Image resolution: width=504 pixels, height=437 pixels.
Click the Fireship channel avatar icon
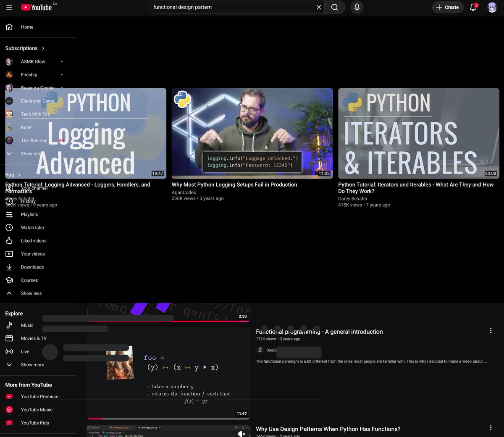(9, 75)
